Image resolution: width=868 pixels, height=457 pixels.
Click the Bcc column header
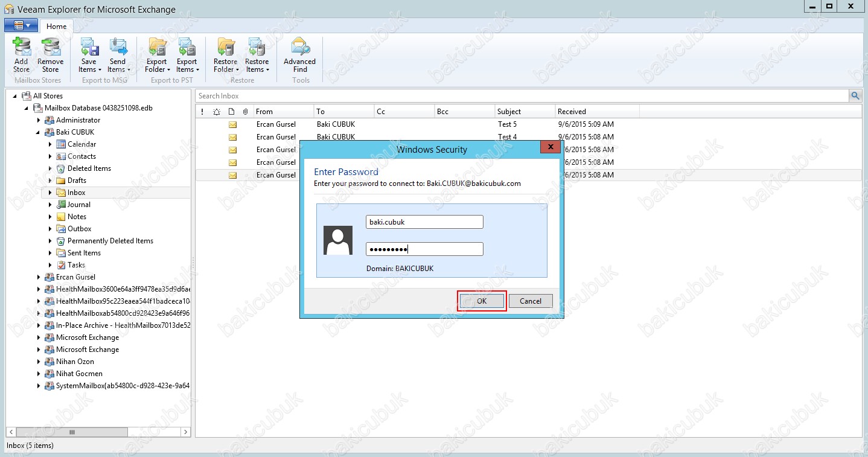click(x=465, y=111)
